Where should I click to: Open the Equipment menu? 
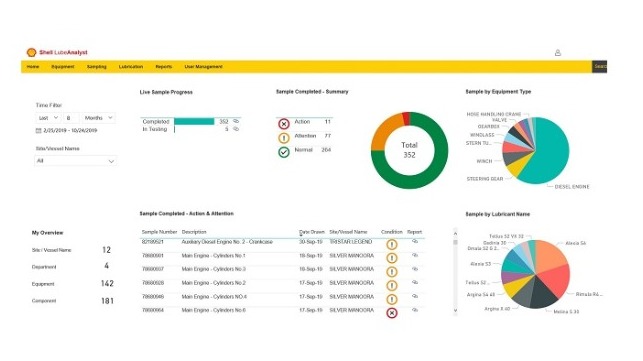point(63,66)
